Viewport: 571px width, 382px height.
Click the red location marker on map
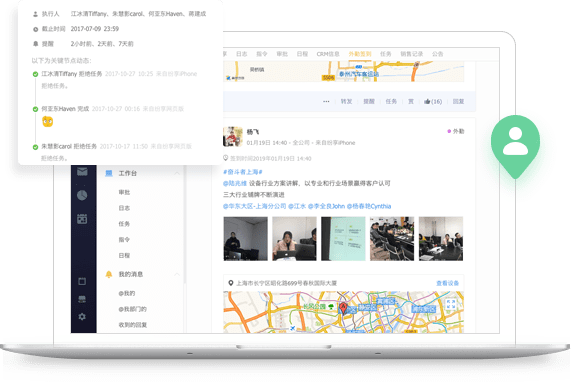click(343, 308)
